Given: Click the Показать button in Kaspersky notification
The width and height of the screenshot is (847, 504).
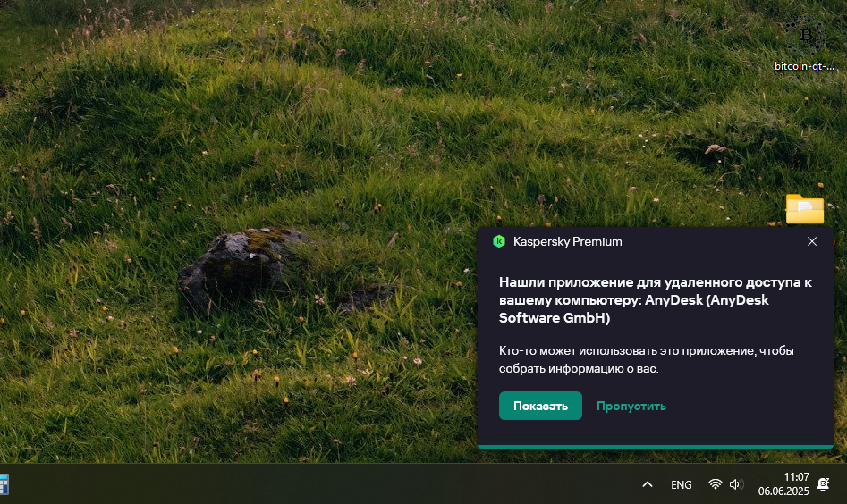Looking at the screenshot, I should (540, 406).
